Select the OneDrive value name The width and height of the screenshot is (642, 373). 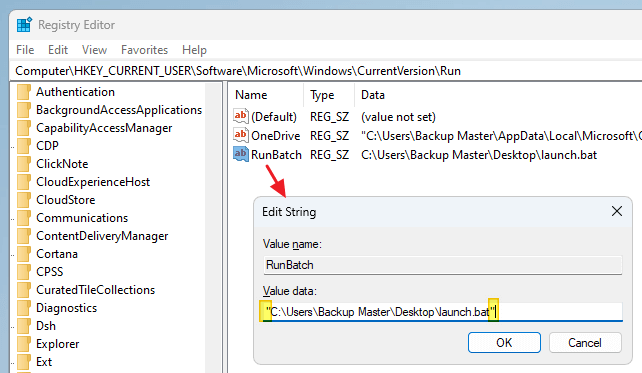tap(276, 136)
